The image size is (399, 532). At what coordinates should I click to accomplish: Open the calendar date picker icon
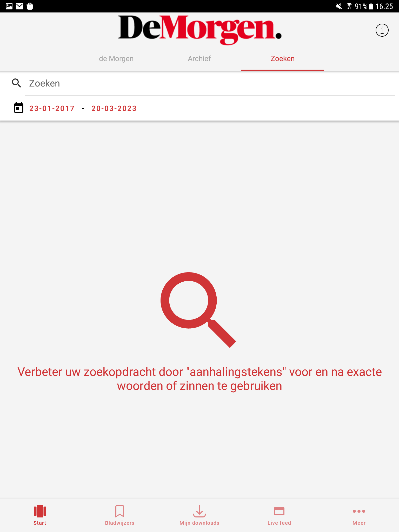click(x=18, y=108)
